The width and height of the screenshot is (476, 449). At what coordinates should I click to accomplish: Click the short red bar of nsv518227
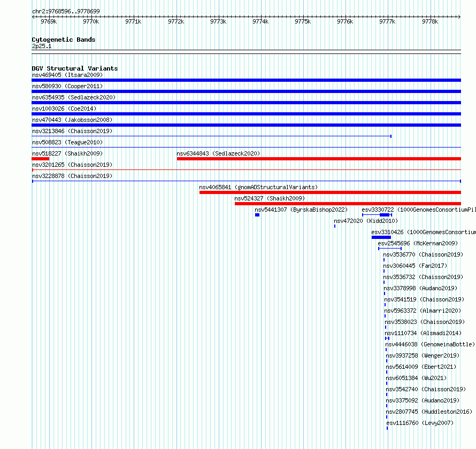point(40,159)
